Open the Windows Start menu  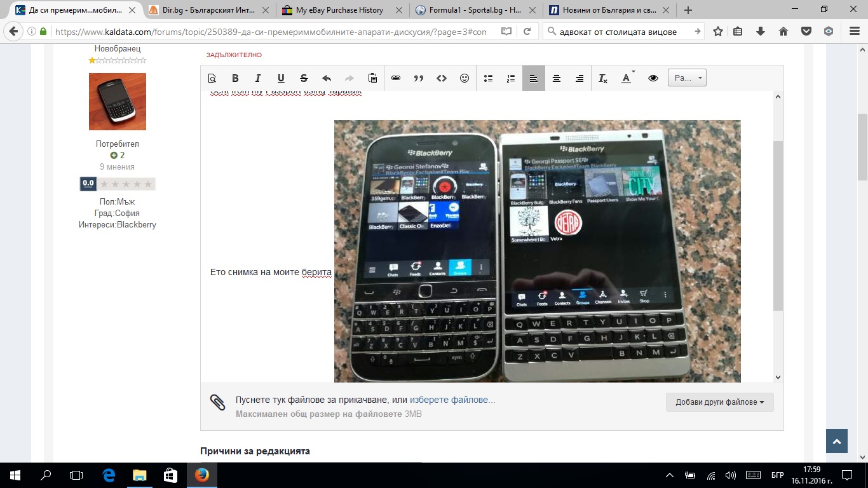click(15, 475)
